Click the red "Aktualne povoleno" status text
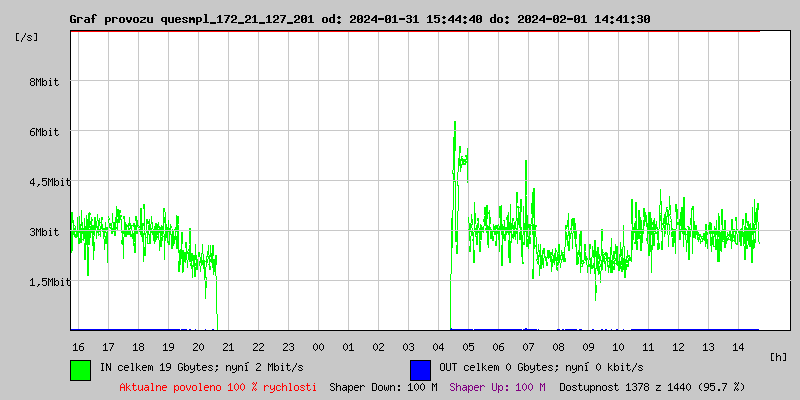Viewport: 800px width, 400px height. pos(218,386)
